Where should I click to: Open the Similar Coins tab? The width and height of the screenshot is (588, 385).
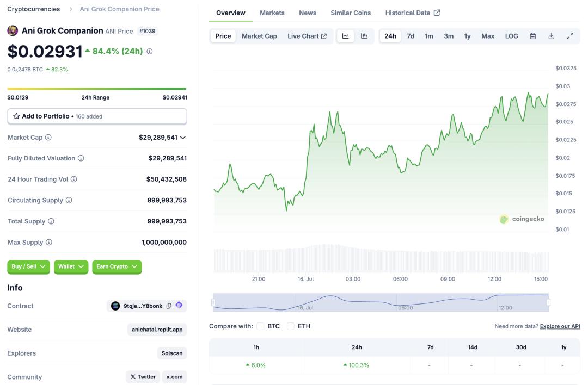[x=351, y=13]
